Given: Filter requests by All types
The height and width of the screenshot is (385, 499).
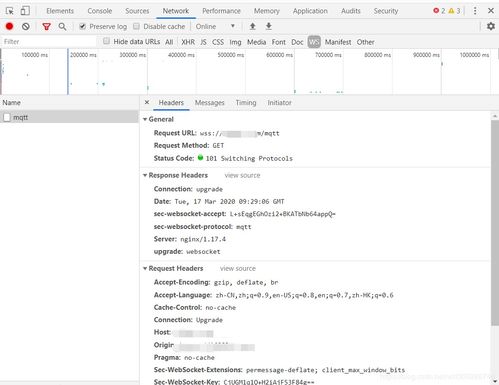Looking at the screenshot, I should click(169, 42).
